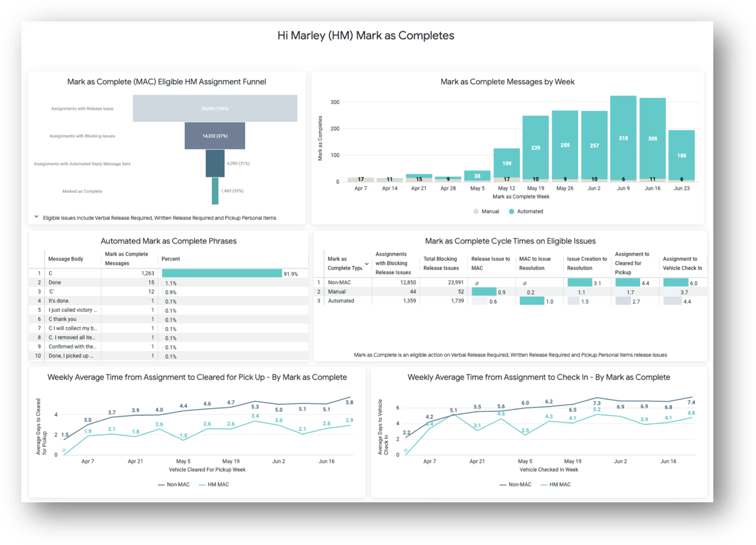Click the Marked as Complete funnel segment
756x545 pixels.
pyautogui.click(x=215, y=191)
